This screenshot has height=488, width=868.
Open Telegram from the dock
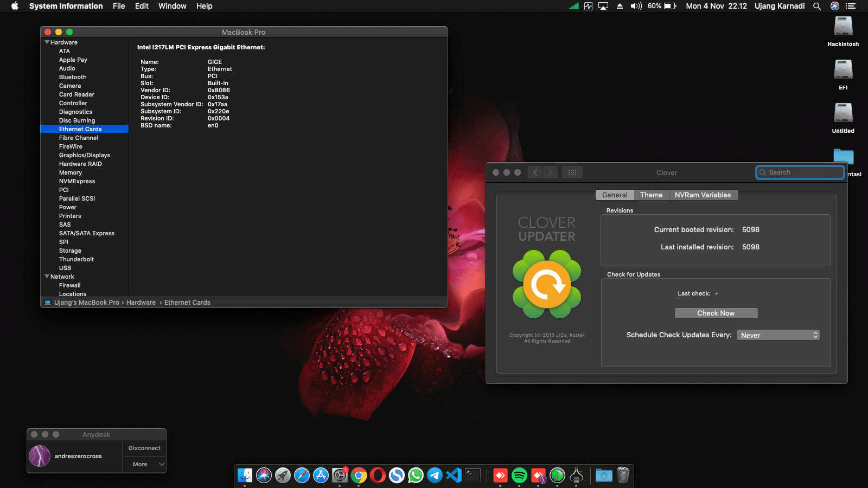(x=435, y=476)
